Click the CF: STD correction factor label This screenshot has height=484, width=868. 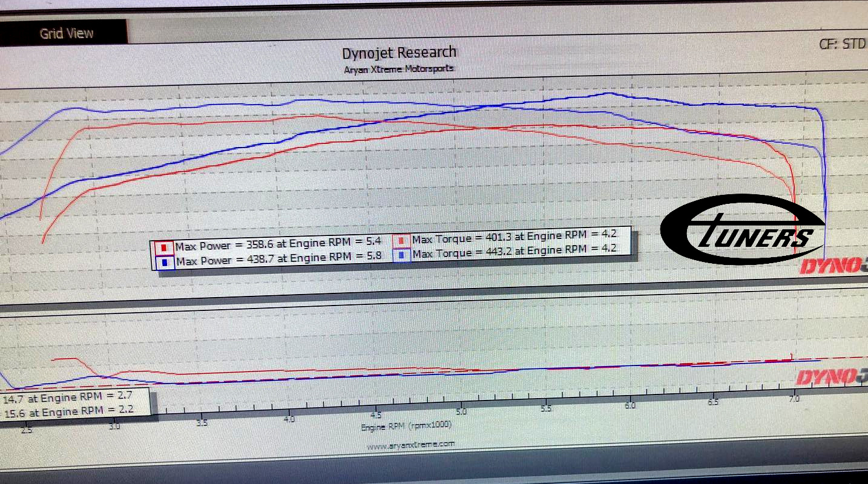tap(843, 44)
